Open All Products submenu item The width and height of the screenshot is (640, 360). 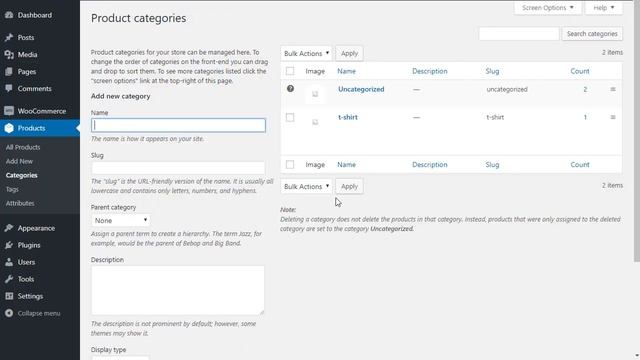pos(23,147)
